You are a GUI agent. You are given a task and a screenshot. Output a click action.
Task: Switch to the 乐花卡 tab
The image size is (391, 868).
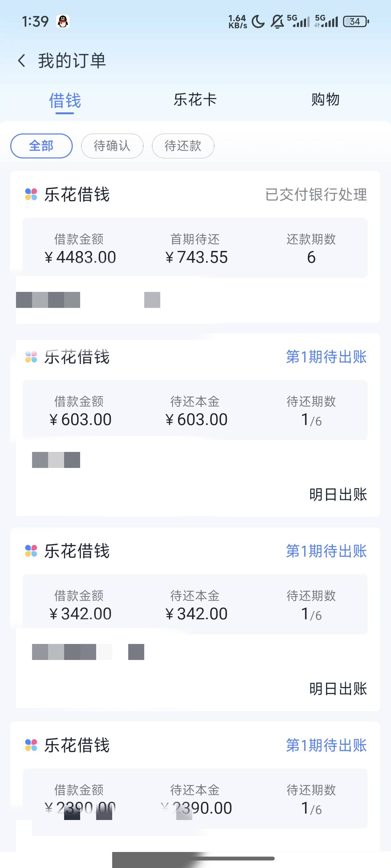[x=195, y=100]
